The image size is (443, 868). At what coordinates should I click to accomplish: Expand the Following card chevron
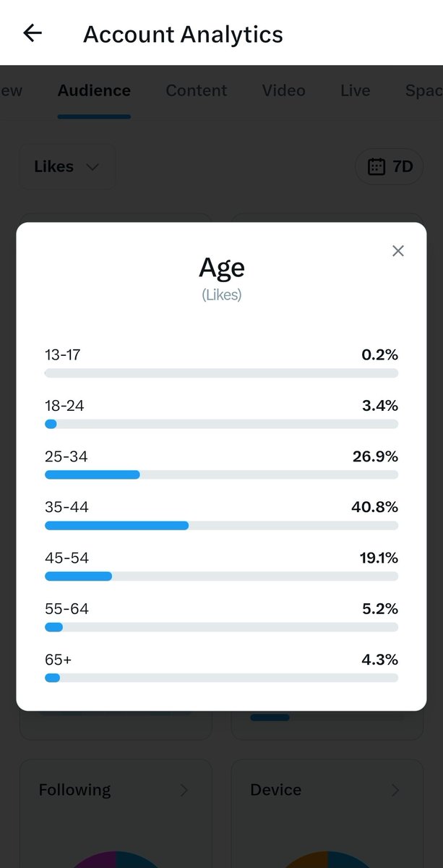(184, 790)
